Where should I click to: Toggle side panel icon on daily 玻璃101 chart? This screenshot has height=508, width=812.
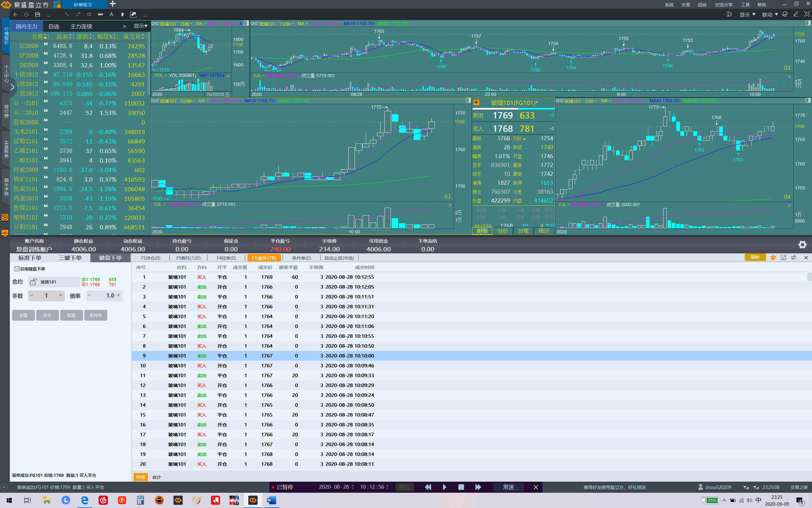tap(246, 23)
